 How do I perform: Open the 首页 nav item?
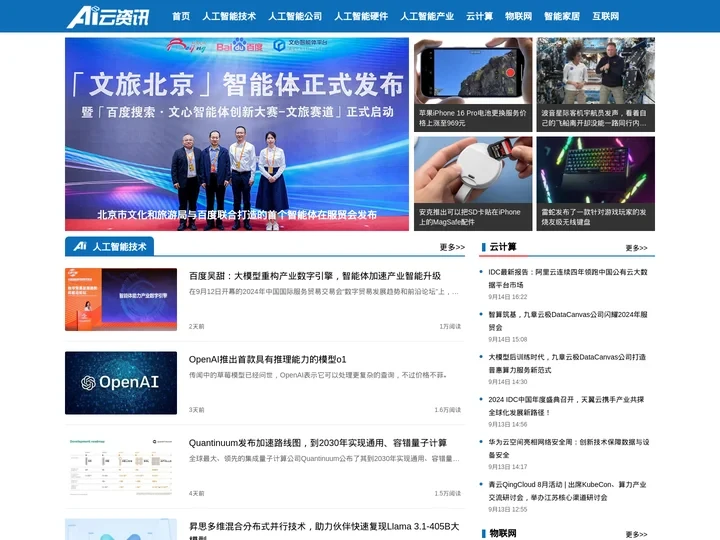(181, 17)
